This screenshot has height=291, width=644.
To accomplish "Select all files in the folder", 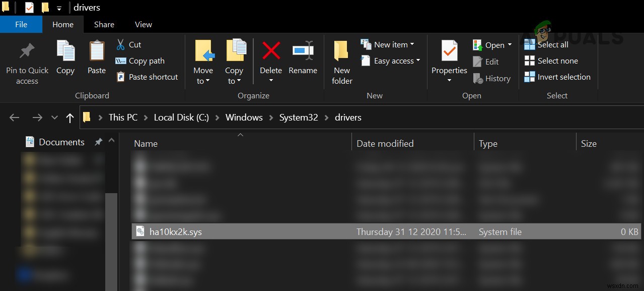I will tap(546, 44).
